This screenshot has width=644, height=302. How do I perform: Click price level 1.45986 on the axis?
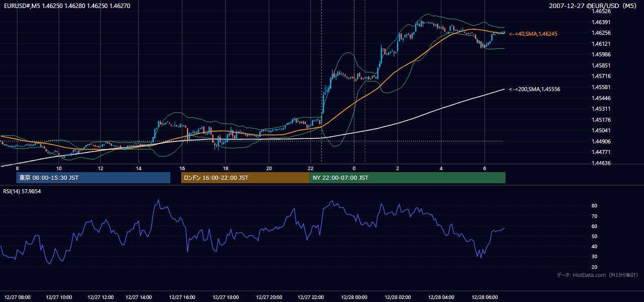[x=601, y=54]
